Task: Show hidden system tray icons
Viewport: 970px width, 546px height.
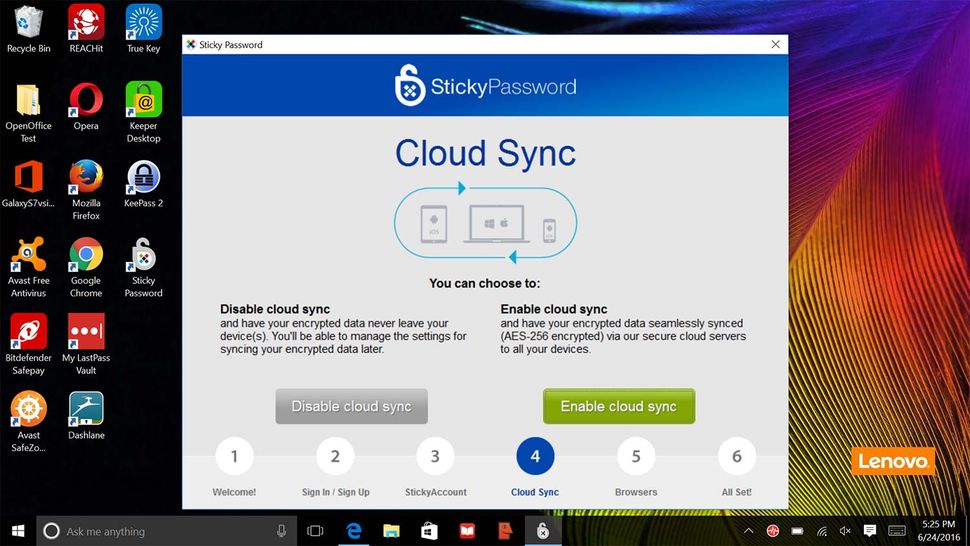Action: pyautogui.click(x=749, y=531)
